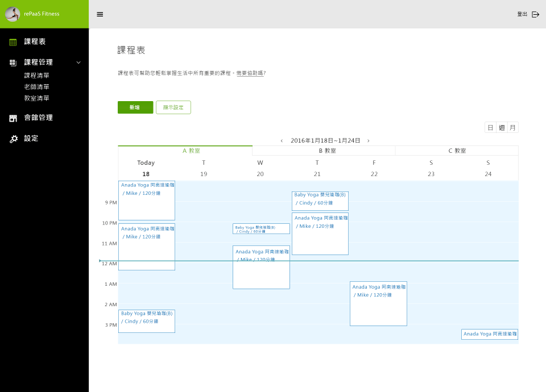Image resolution: width=546 pixels, height=392 pixels.
Task: Switch calendar to 週 week view
Action: click(502, 128)
